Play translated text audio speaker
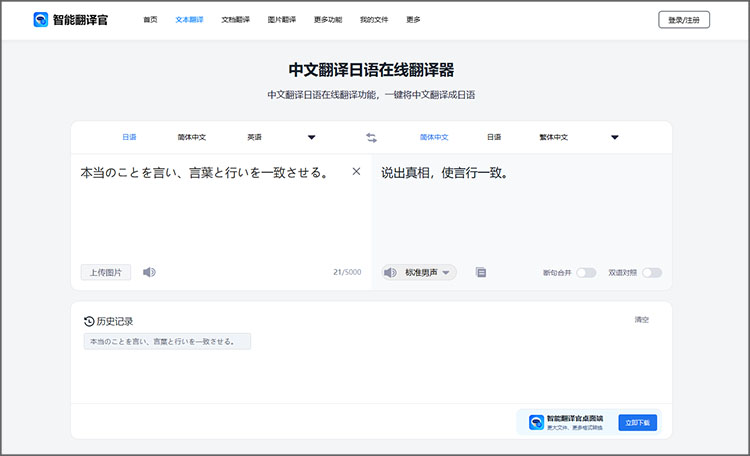750x456 pixels. [x=390, y=273]
